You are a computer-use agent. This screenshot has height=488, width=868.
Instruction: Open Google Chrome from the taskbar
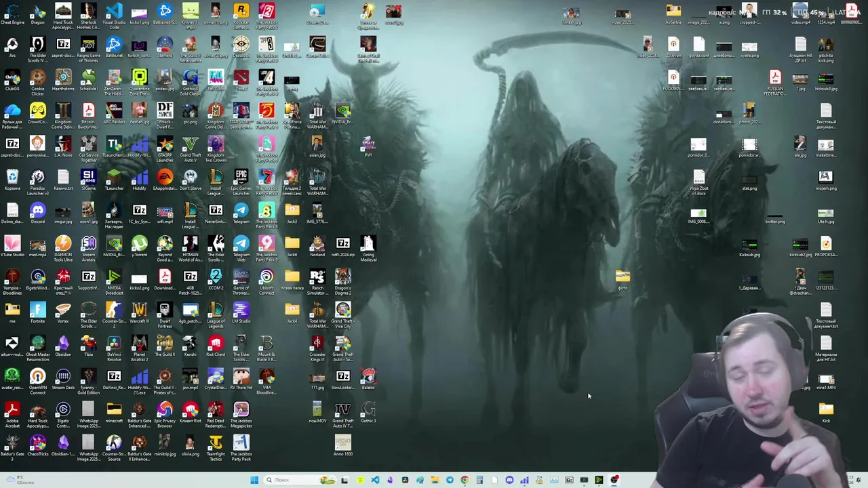(465, 480)
